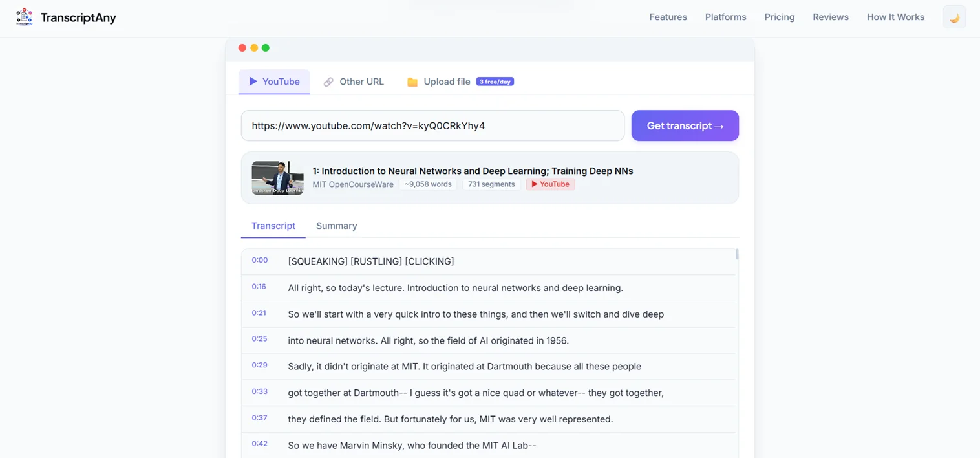Select the YouTube source tab

(x=274, y=82)
